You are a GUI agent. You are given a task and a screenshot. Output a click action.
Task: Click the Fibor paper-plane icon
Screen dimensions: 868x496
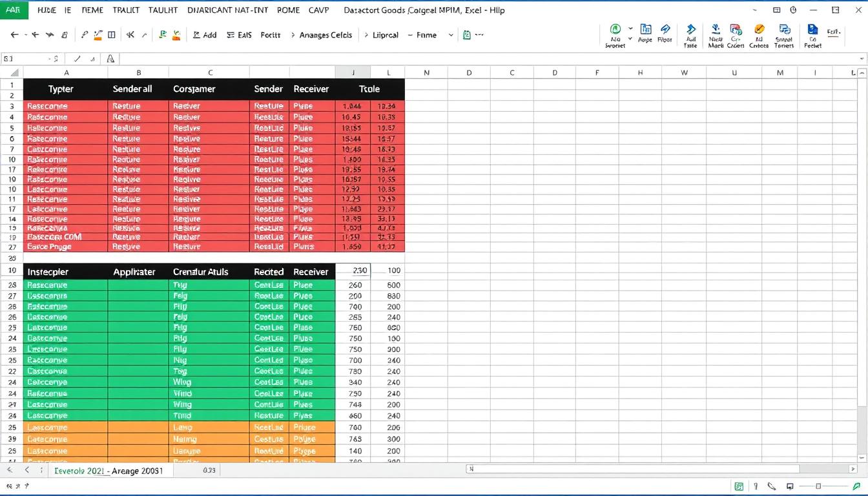tap(665, 29)
